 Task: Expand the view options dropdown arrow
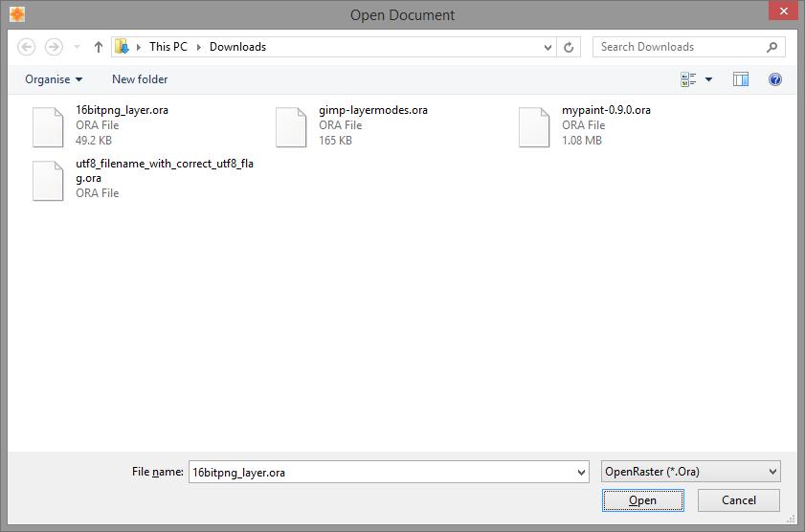[x=709, y=79]
